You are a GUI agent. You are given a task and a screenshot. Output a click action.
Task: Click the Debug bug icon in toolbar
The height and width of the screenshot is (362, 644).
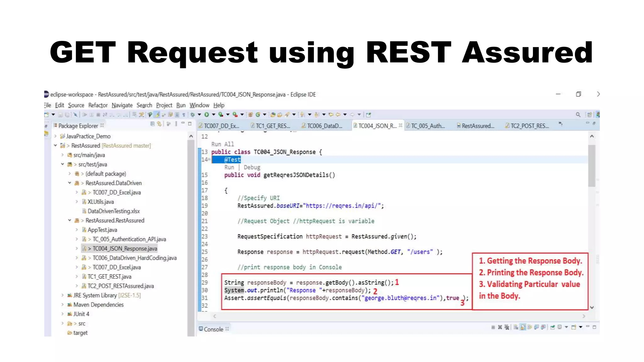click(x=192, y=115)
